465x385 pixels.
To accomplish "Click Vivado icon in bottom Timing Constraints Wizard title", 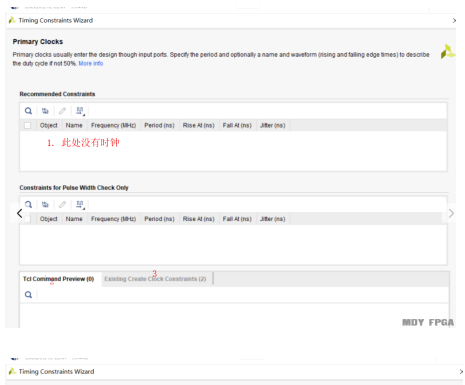I will click(x=12, y=371).
